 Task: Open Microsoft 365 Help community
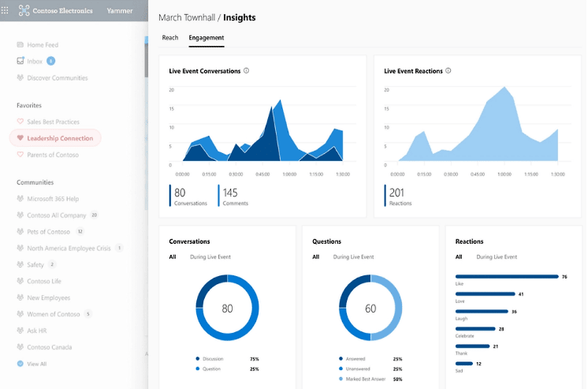(x=53, y=199)
